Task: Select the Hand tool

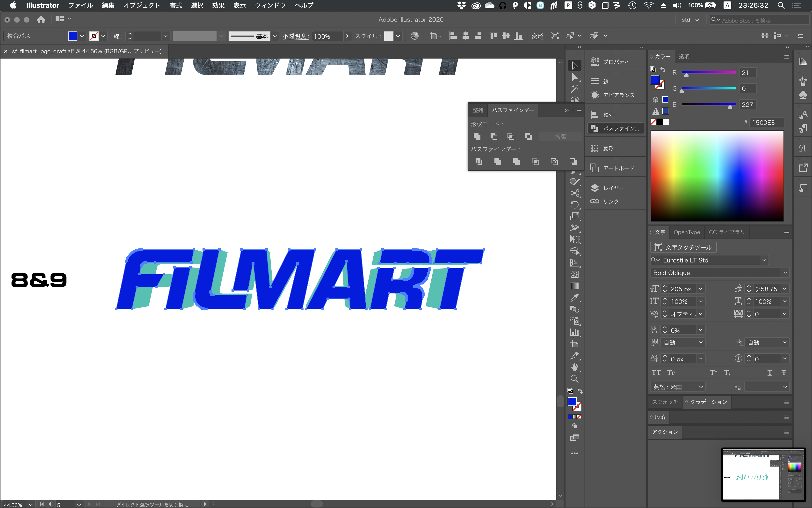Action: point(575,367)
